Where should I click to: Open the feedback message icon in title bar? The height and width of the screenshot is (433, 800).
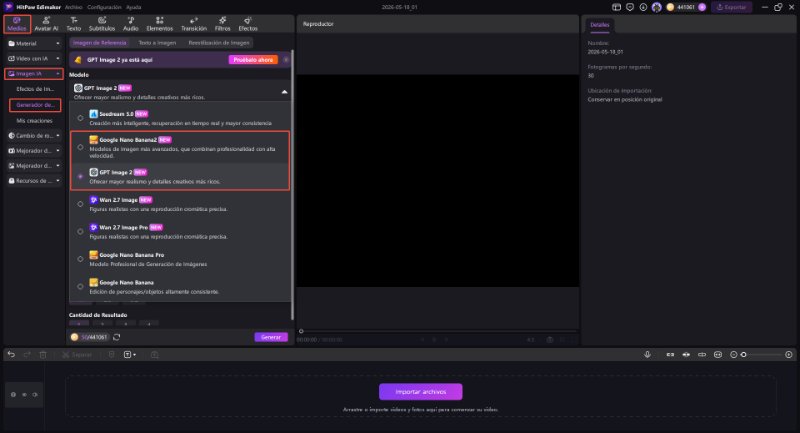click(630, 7)
